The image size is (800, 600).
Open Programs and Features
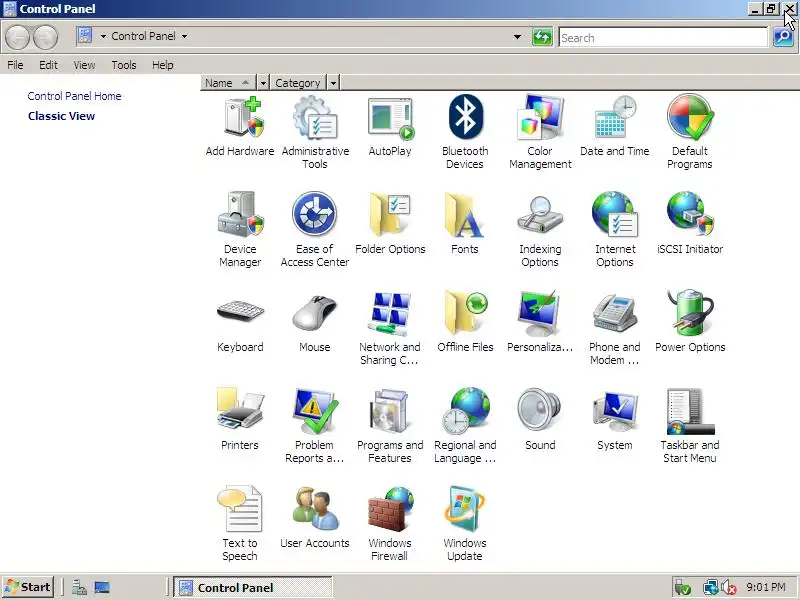coord(390,426)
